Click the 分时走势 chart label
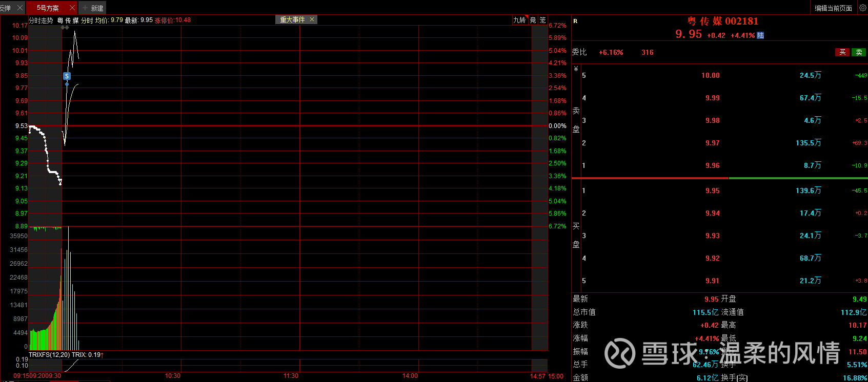Viewport: 868px width, 382px height. click(41, 20)
